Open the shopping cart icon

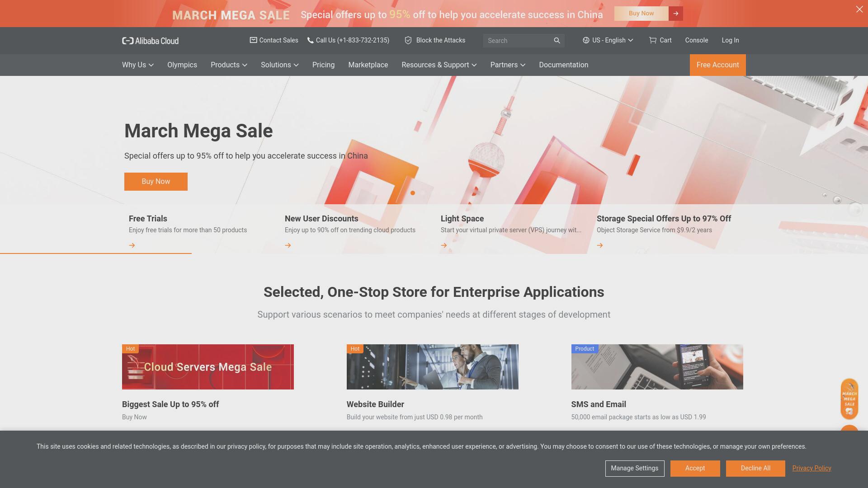point(652,40)
